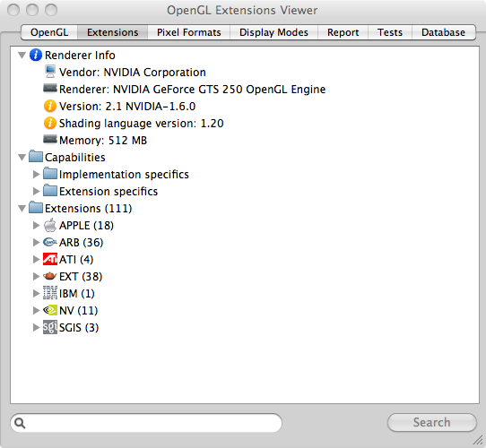Click the orange icon beside Shading language version
This screenshot has height=448, width=486.
pos(50,124)
